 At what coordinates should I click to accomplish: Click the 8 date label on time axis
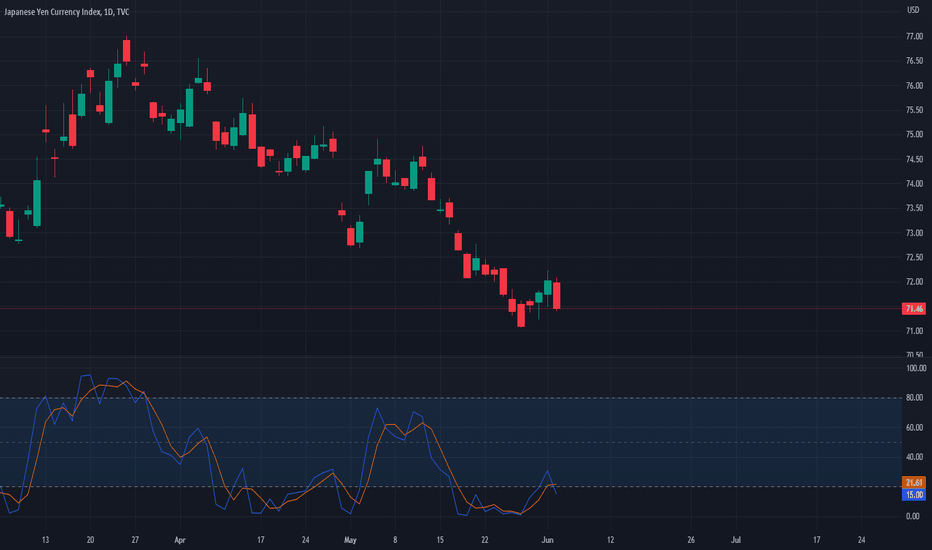[x=395, y=540]
